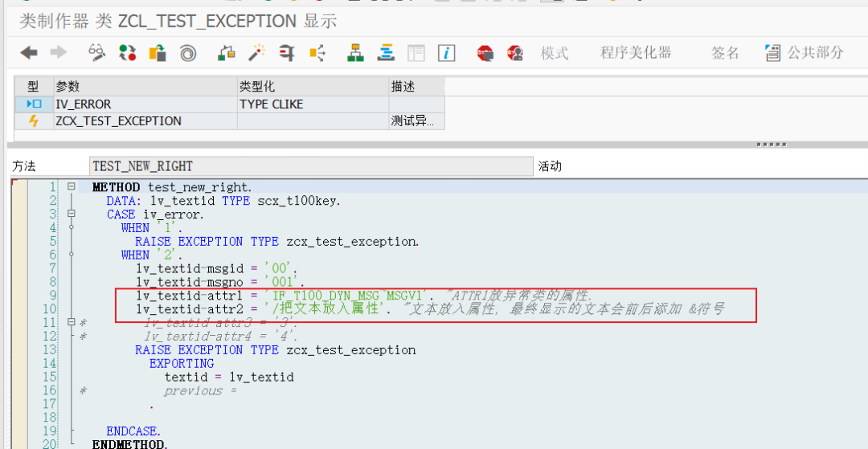
Task: Open the Where-Used List icon
Action: pos(317,53)
